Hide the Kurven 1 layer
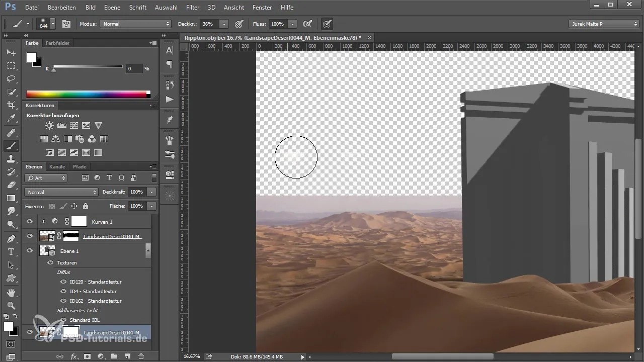Screen dimensions: 644x362 30,221
